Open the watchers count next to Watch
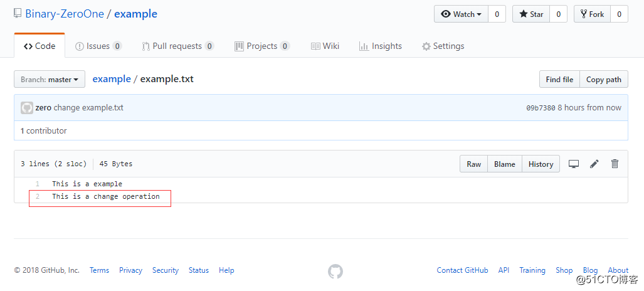This screenshot has height=291, width=644. coord(497,14)
